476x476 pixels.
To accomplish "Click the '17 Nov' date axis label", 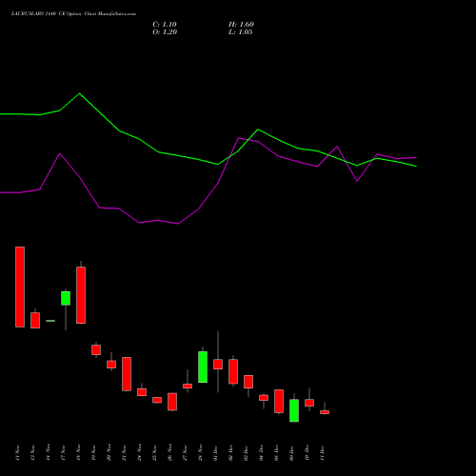I will pyautogui.click(x=63, y=453).
